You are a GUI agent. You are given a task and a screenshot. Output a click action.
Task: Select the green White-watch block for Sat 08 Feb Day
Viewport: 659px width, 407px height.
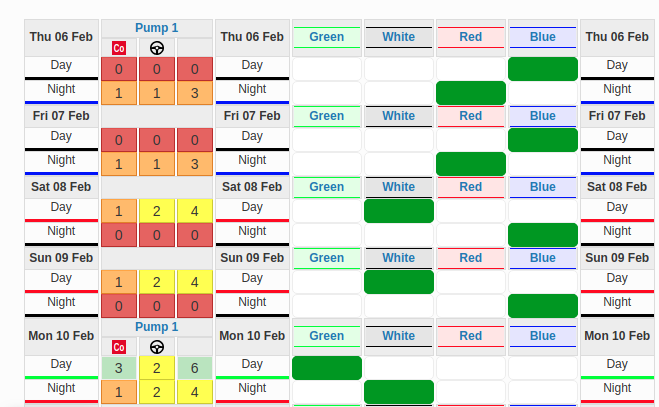tap(398, 211)
